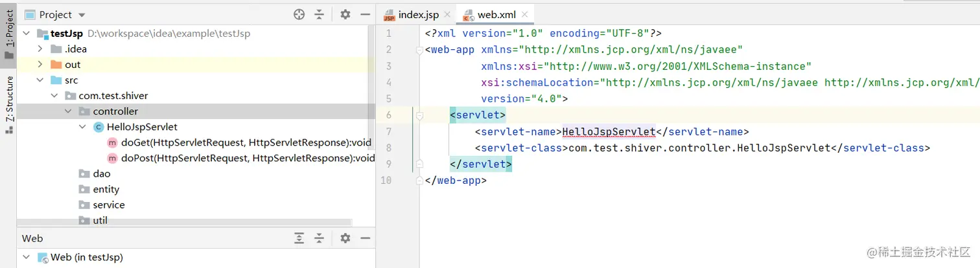Click the src source folder icon
Screen dimensions: 980x268
tap(56, 80)
